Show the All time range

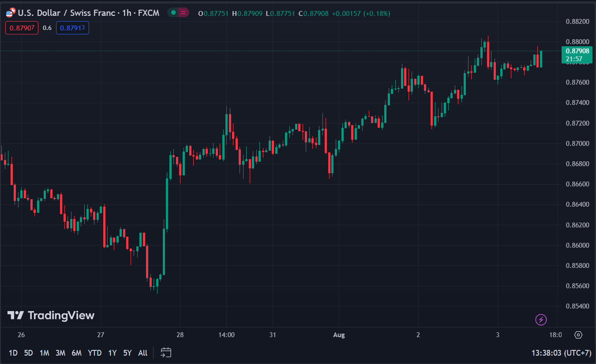click(142, 353)
